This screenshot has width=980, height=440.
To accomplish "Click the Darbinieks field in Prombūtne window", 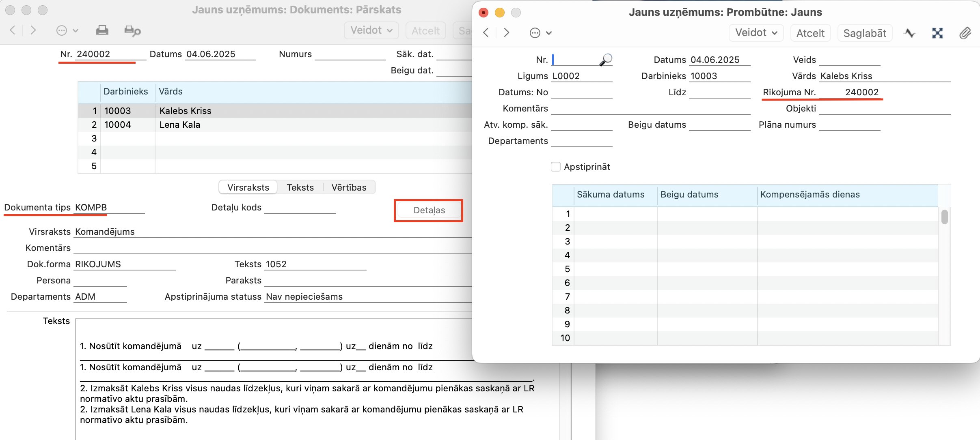I will [720, 76].
